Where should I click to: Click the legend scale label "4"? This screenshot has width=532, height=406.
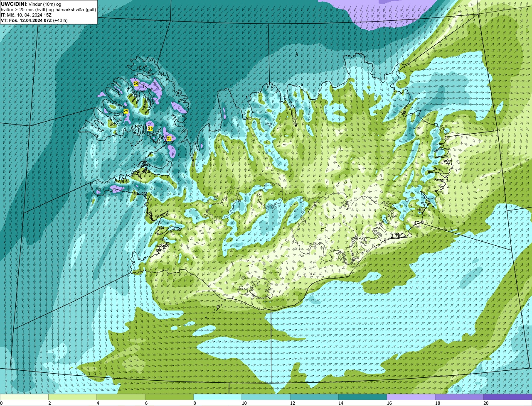(x=98, y=403)
